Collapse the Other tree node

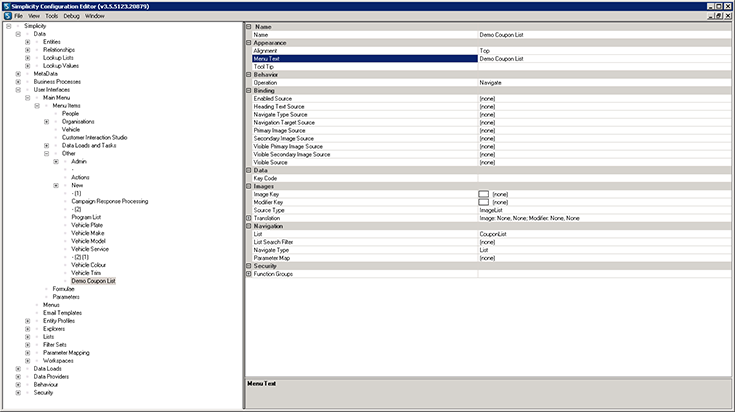point(46,154)
